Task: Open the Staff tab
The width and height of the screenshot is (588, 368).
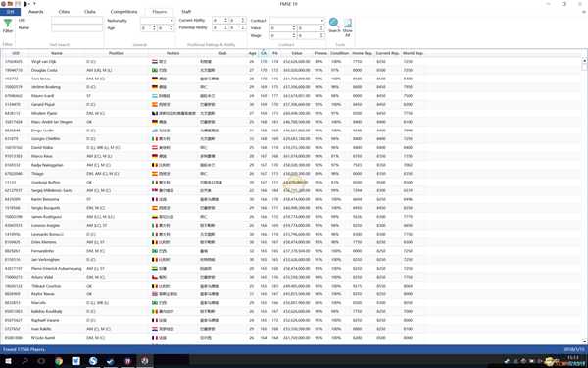Action: (x=186, y=12)
